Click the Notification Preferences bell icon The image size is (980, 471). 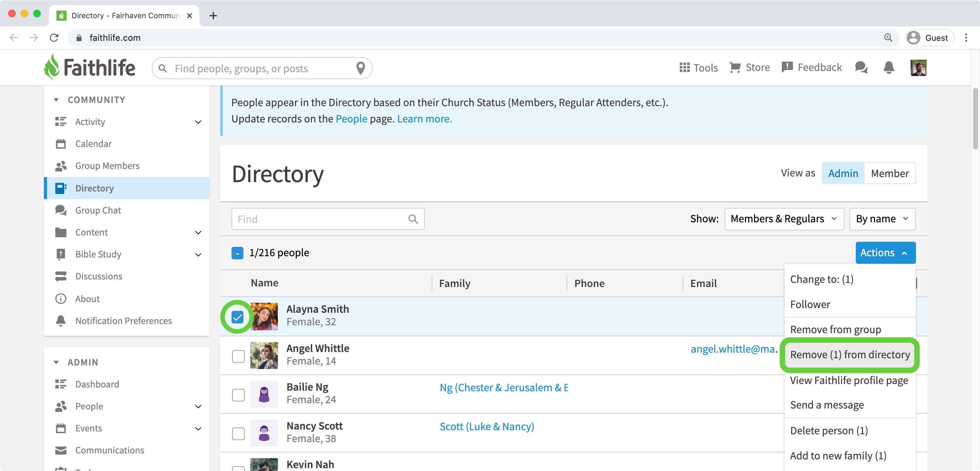[61, 321]
